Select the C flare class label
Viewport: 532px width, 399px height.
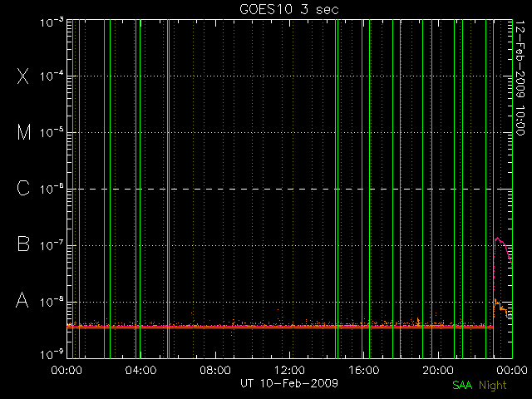(x=23, y=188)
